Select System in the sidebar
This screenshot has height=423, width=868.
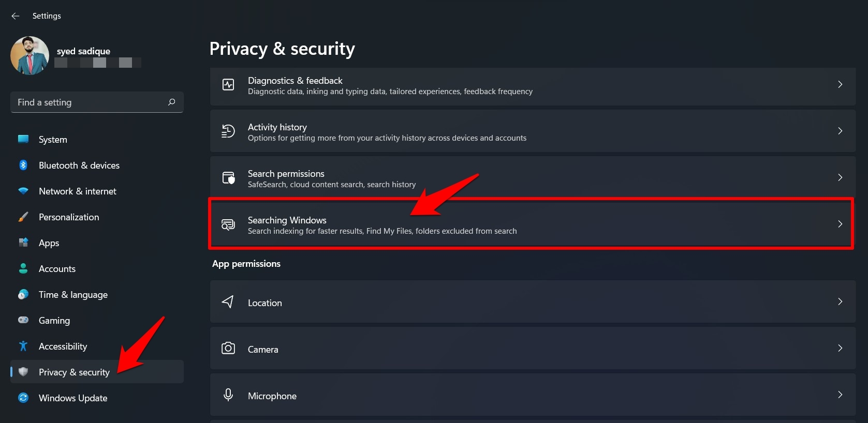point(53,140)
